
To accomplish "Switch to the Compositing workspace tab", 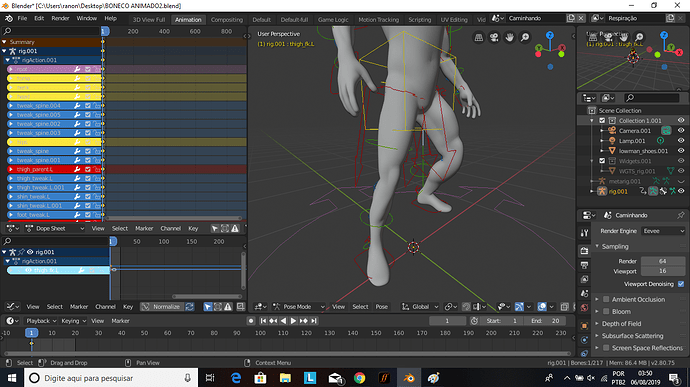I will coord(227,20).
